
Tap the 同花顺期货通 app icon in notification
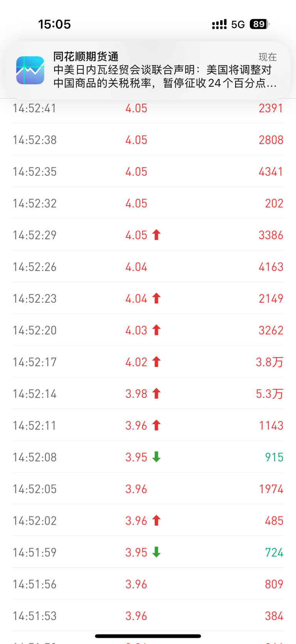click(x=30, y=70)
